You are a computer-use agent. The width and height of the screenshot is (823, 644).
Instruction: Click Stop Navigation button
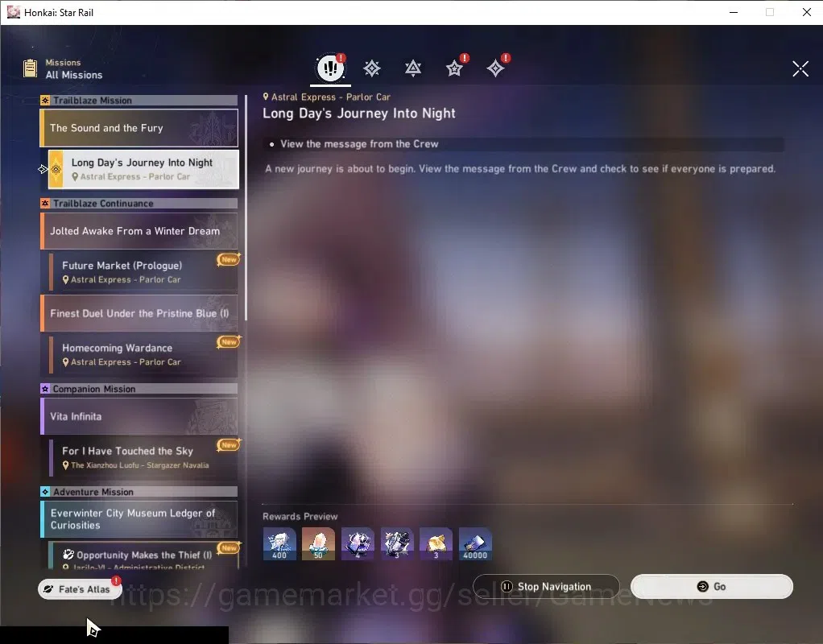[546, 586]
